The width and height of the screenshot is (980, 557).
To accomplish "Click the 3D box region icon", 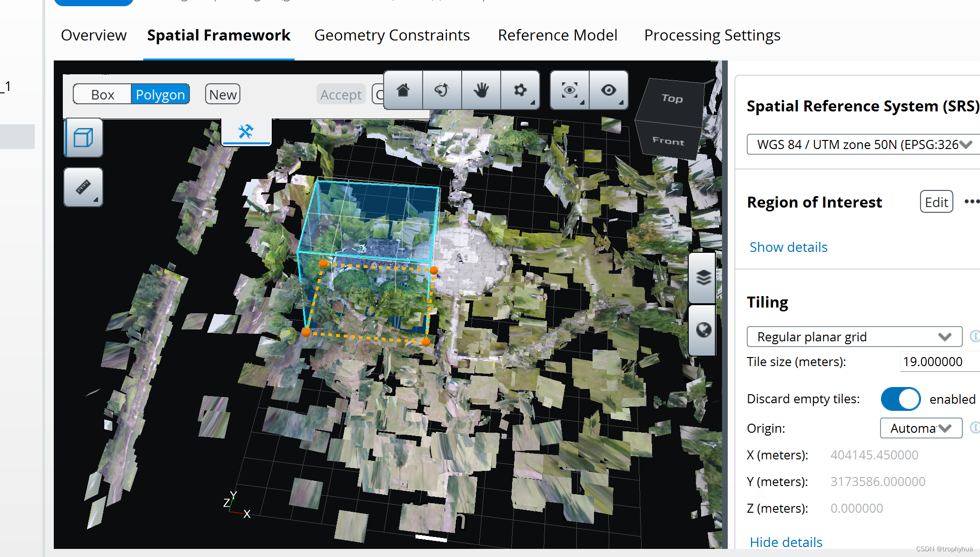I will 83,138.
